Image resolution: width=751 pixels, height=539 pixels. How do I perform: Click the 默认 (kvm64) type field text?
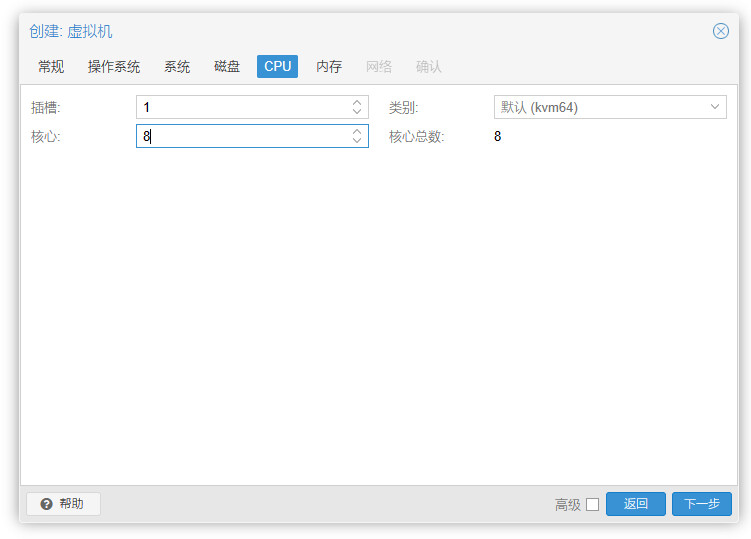point(539,107)
